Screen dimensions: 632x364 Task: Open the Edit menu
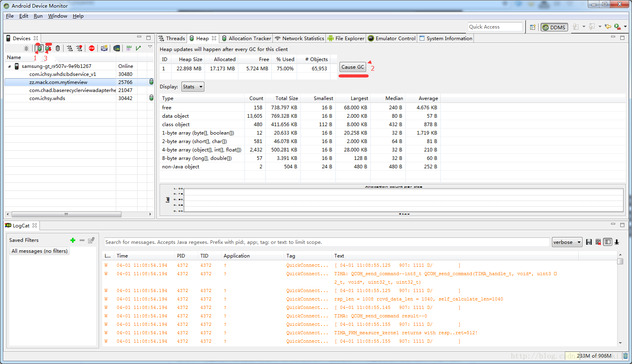24,16
